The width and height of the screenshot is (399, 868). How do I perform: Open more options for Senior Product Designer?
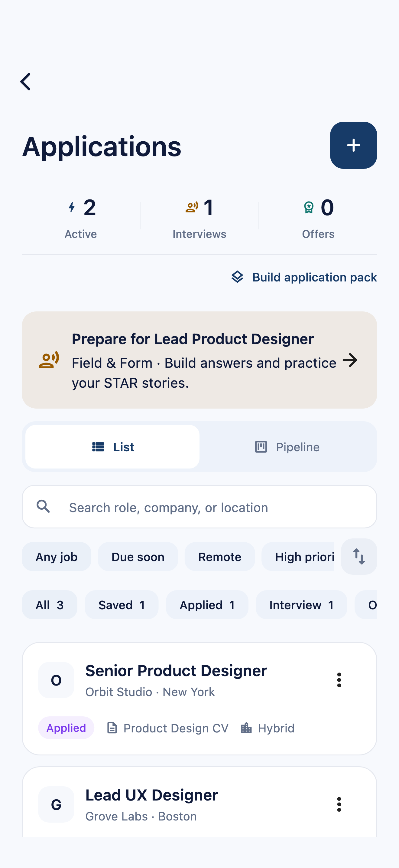click(339, 680)
